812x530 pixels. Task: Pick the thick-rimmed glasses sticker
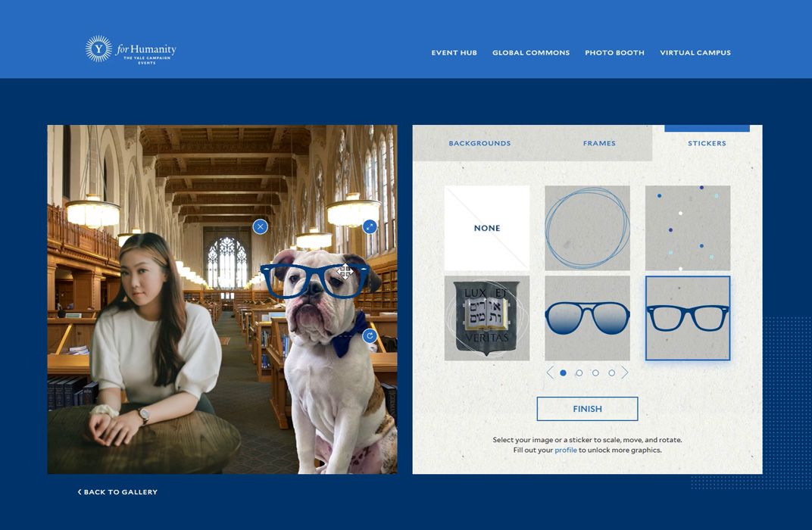688,318
